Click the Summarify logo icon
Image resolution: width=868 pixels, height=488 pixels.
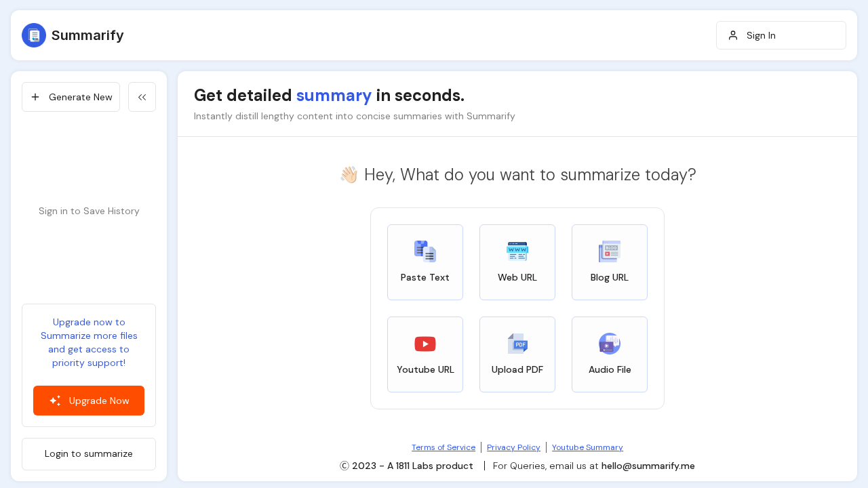coord(33,35)
